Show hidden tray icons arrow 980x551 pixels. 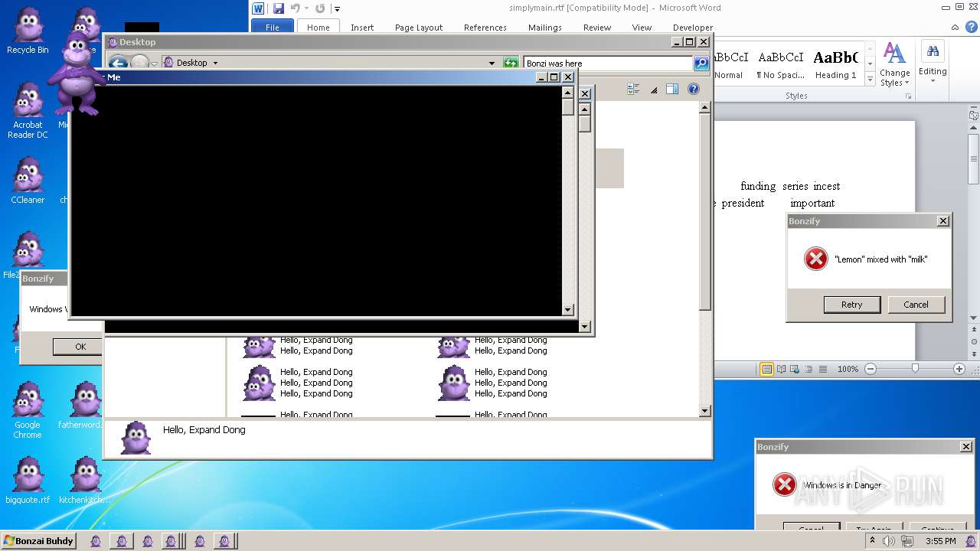pos(872,541)
